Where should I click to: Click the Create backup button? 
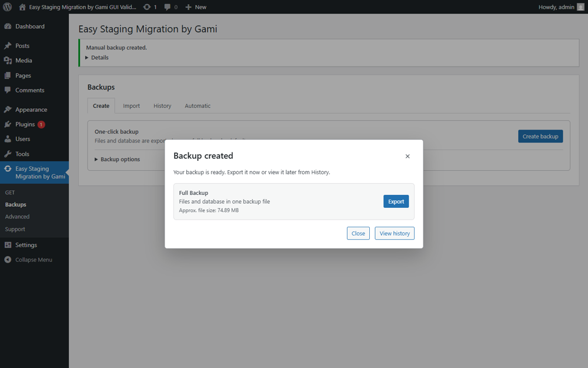540,137
